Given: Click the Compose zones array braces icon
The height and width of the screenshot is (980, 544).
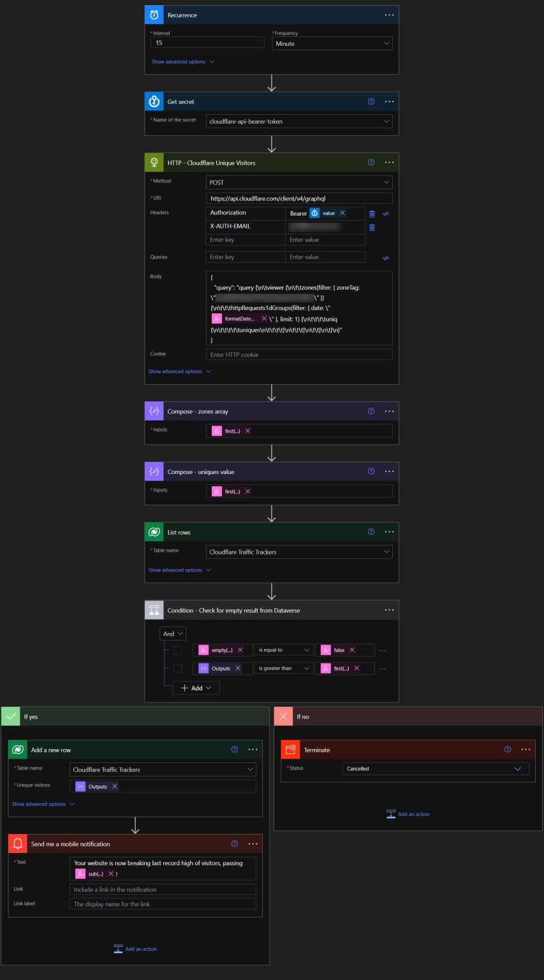Looking at the screenshot, I should tap(154, 411).
